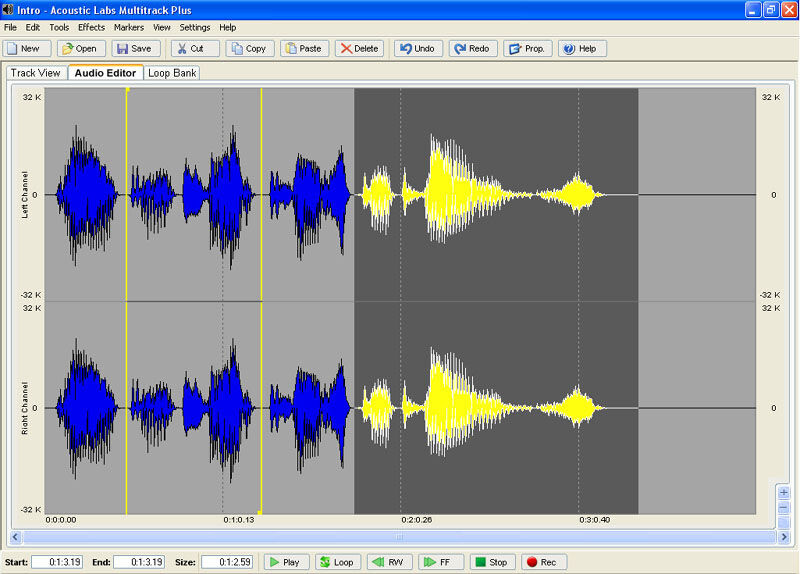The width and height of the screenshot is (800, 574).
Task: Click the Help toolbar button
Action: pyautogui.click(x=582, y=48)
